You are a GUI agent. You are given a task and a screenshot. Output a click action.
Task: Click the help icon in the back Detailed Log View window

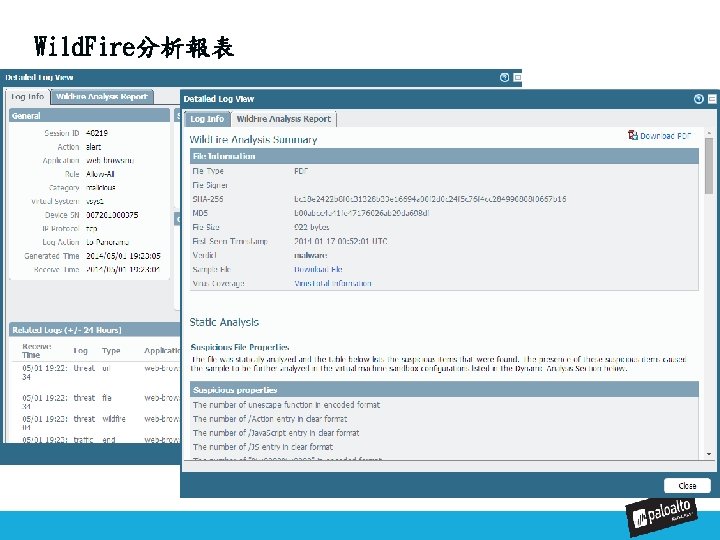(504, 77)
